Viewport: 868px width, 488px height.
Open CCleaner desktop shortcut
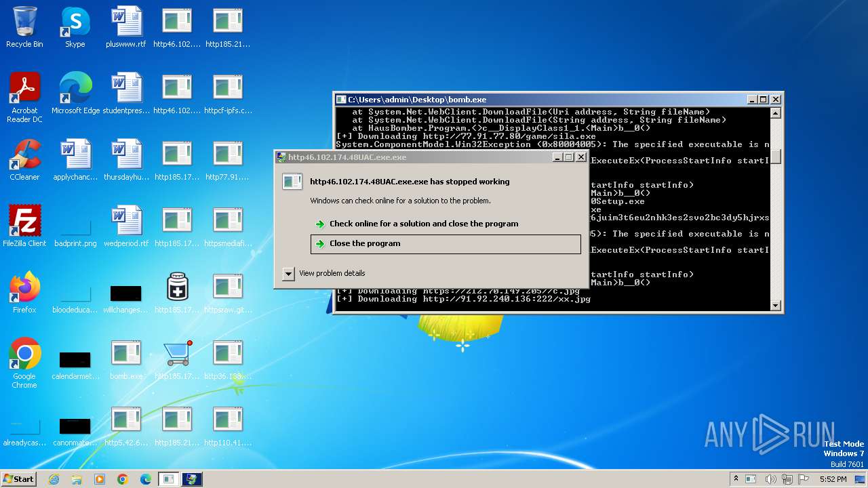click(x=24, y=161)
